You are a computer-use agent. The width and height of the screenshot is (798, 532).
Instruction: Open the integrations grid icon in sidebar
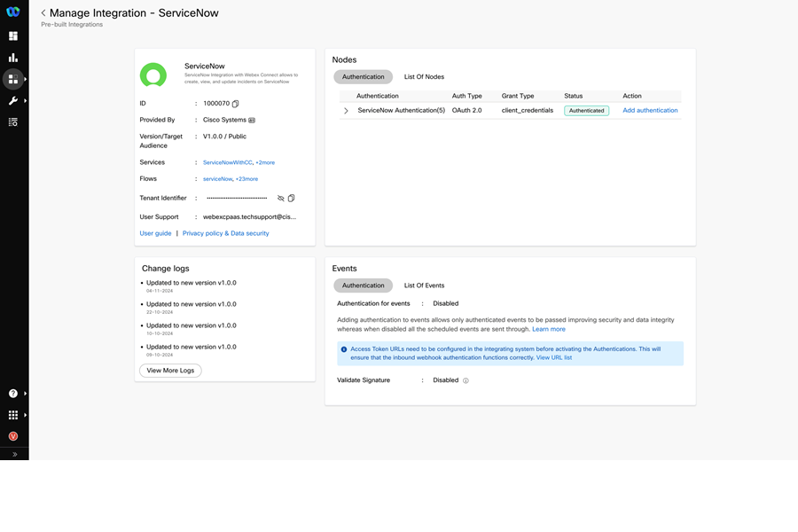click(x=13, y=79)
